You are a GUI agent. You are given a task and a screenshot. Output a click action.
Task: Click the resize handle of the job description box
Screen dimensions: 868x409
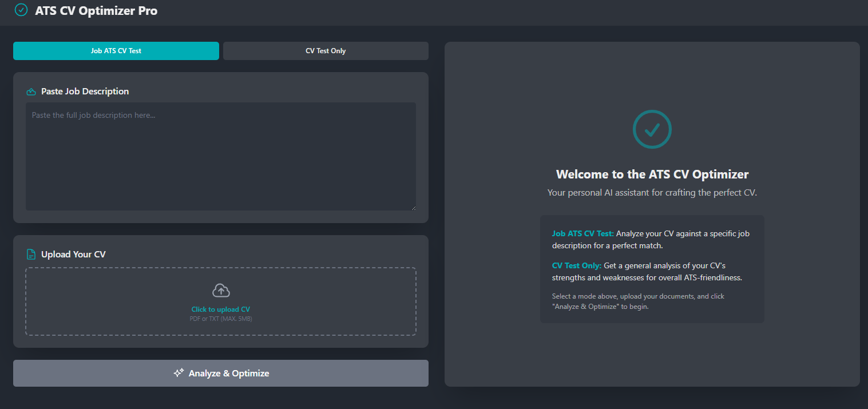pos(413,207)
